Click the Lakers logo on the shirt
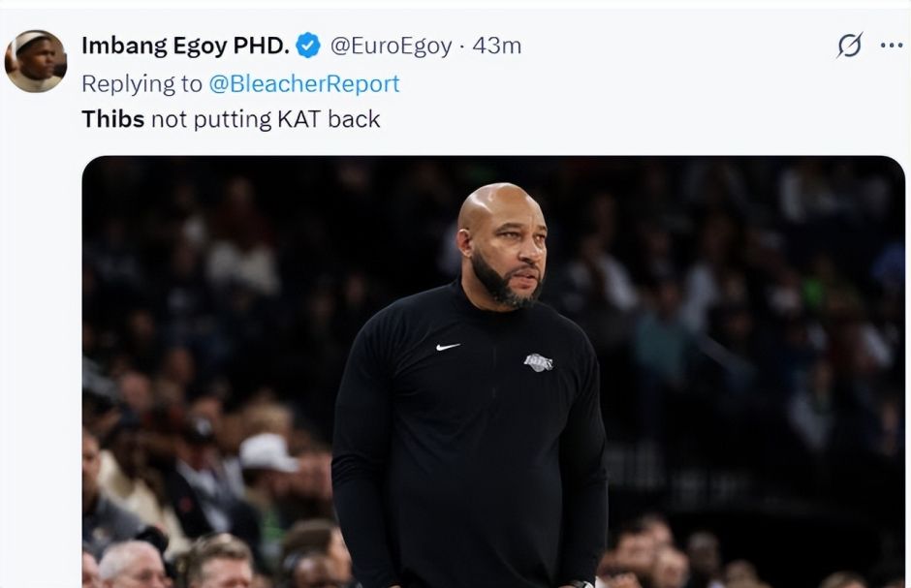 pyautogui.click(x=538, y=362)
